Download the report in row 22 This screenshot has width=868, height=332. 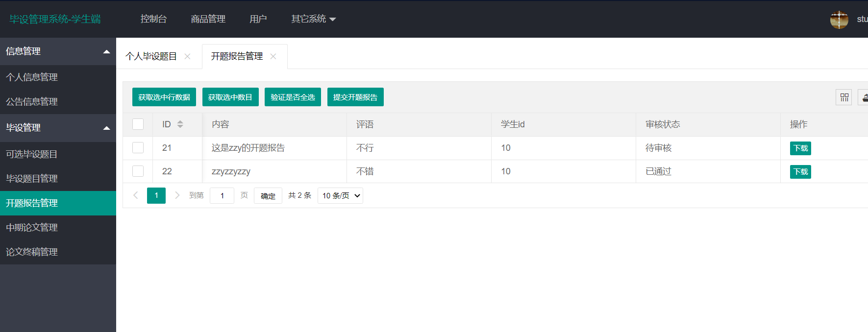coord(800,172)
